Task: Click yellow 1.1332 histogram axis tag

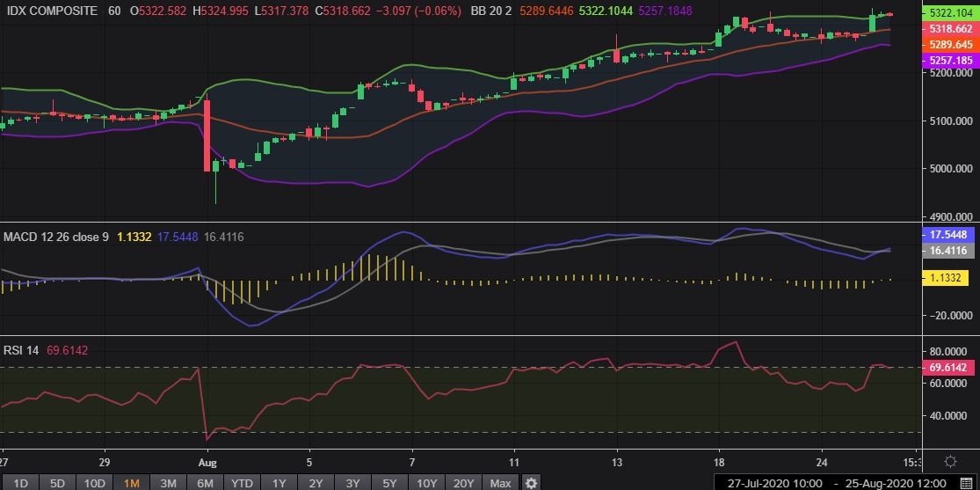Action: click(946, 278)
